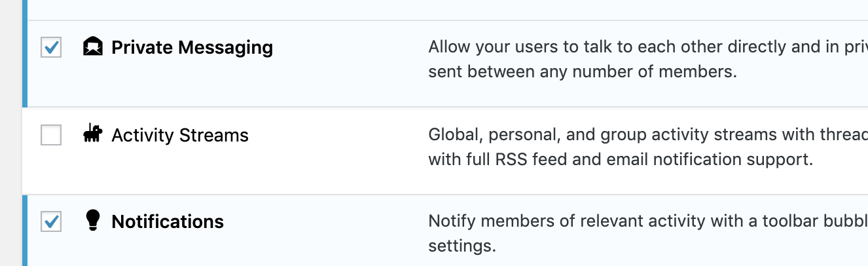Click the 'Notify members of relevant activity' description
Viewport: 868px width, 266px height.
pos(648,221)
